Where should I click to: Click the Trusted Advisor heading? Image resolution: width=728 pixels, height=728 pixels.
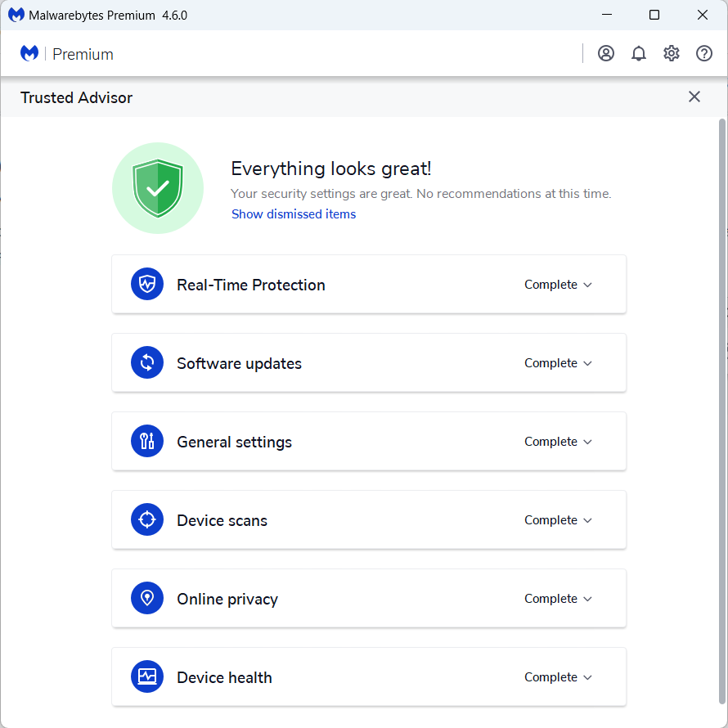[76, 97]
